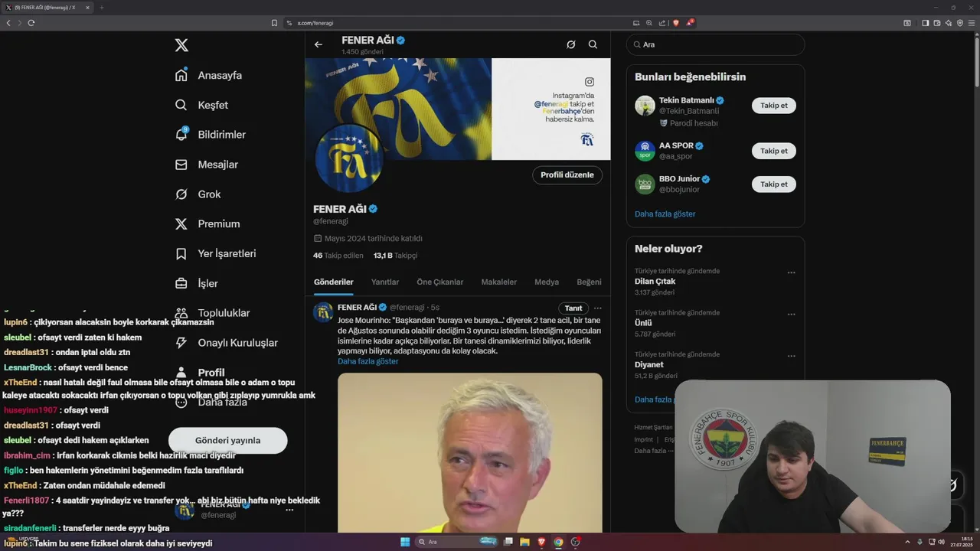
Task: Switch to the Beğeni tab
Action: [x=590, y=282]
